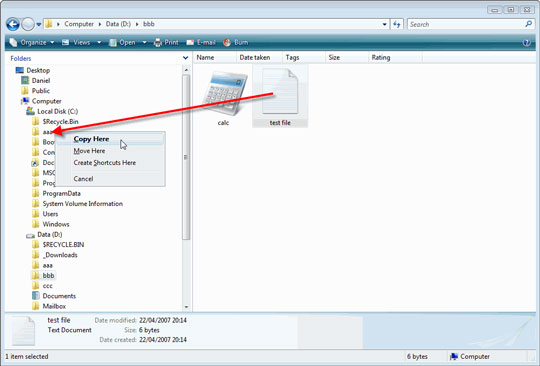The image size is (540, 366).
Task: Collapse the Folders pane chevron
Action: click(x=186, y=58)
